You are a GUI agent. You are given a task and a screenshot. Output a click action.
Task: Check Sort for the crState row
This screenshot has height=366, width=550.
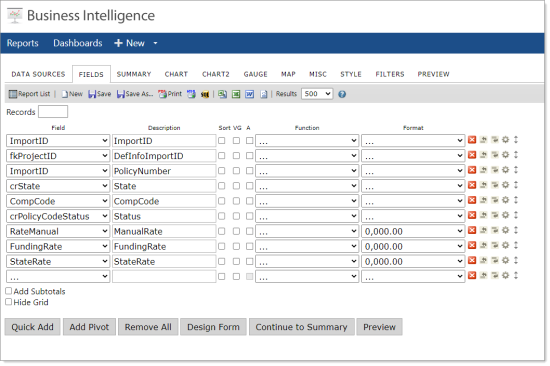pos(222,186)
